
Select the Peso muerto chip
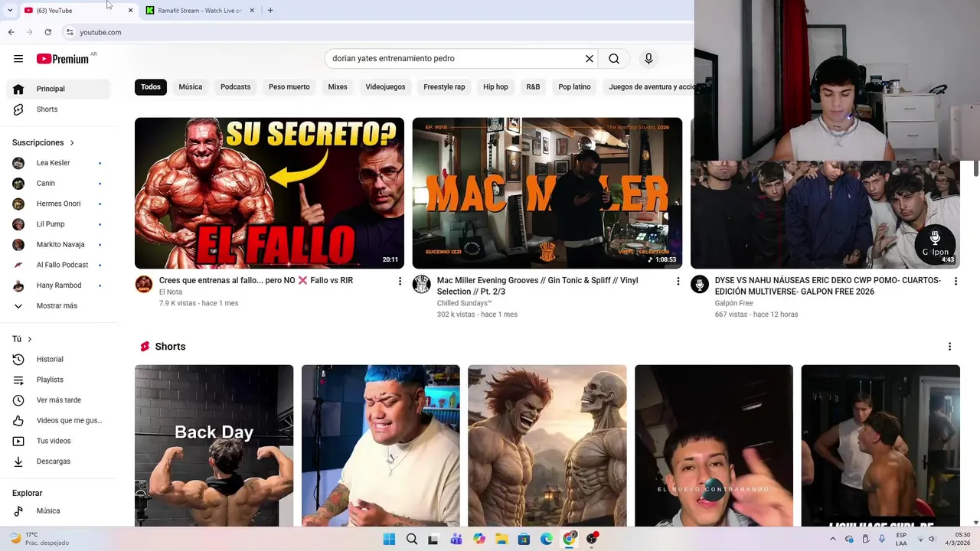[x=289, y=87]
